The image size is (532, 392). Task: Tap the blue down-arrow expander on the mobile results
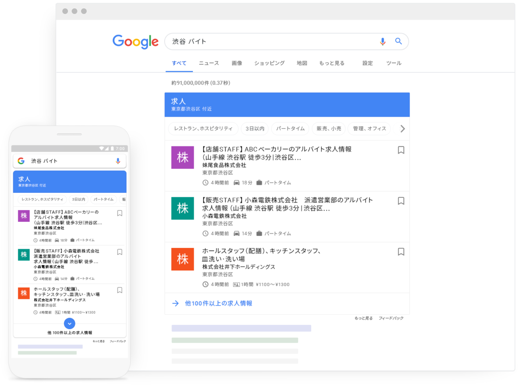[70, 323]
